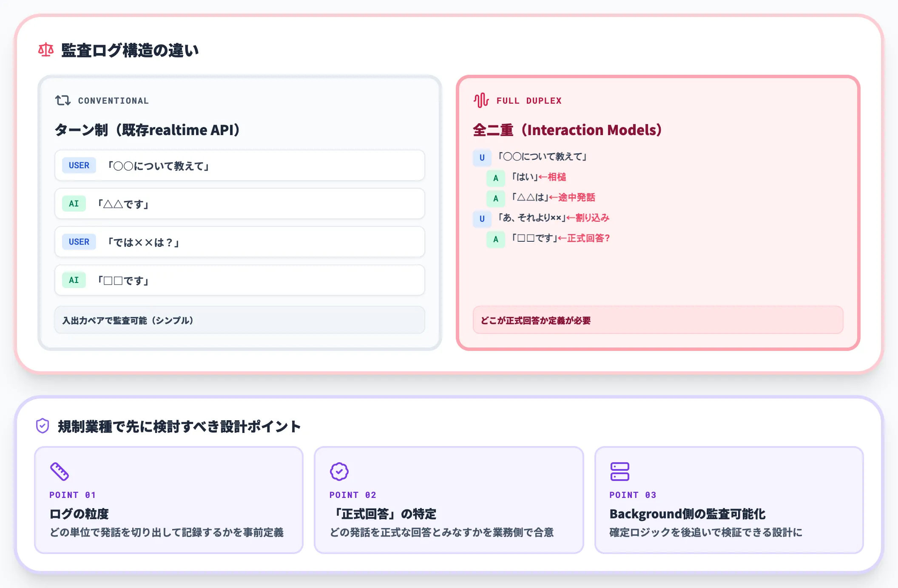
Task: Click the Background側の監査可能化 card title
Action: [688, 514]
